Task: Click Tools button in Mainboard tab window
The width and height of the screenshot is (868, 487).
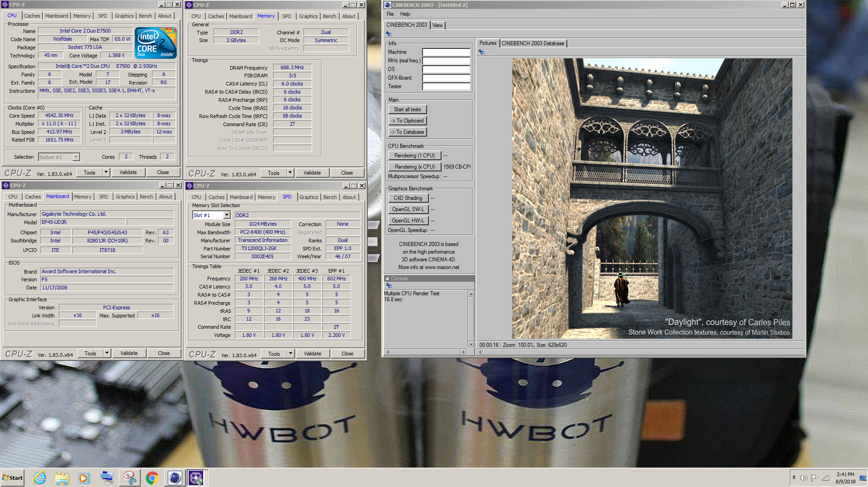Action: click(90, 353)
